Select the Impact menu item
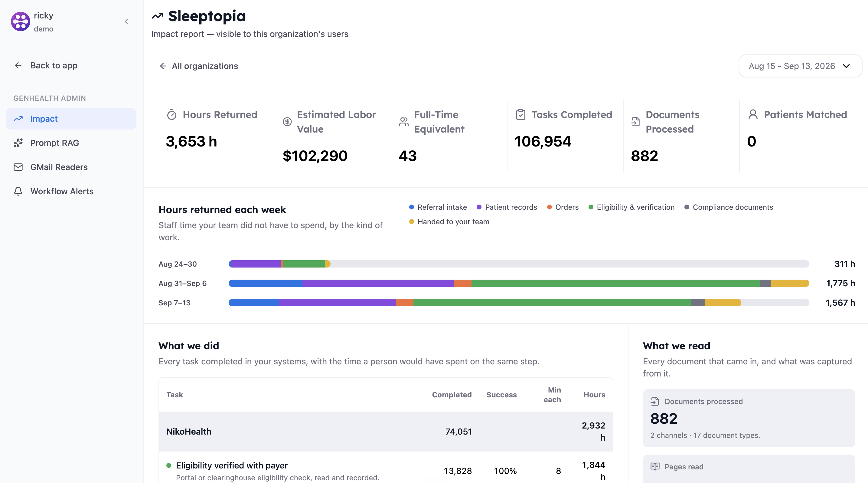The width and height of the screenshot is (868, 483). 71,119
